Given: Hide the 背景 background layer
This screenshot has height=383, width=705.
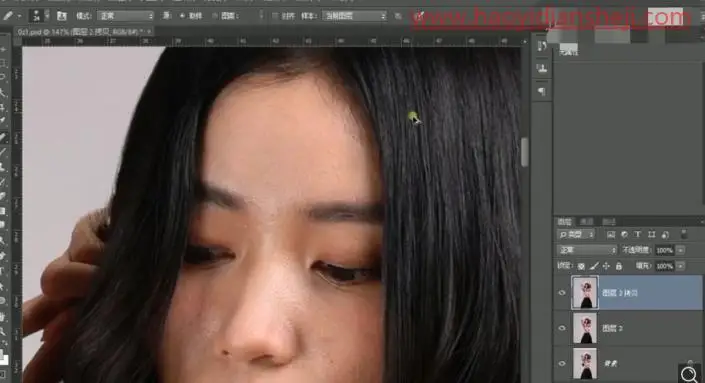Looking at the screenshot, I should (x=562, y=363).
